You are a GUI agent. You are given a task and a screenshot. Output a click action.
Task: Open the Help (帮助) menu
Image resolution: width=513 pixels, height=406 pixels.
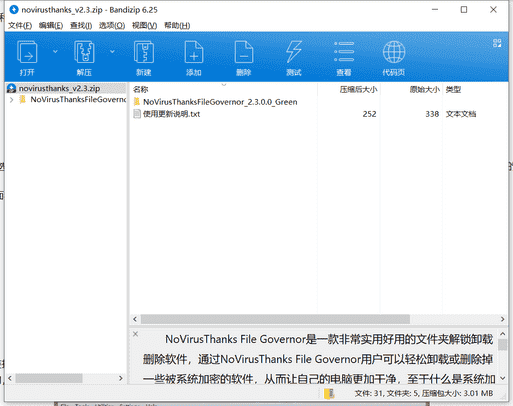[177, 26]
